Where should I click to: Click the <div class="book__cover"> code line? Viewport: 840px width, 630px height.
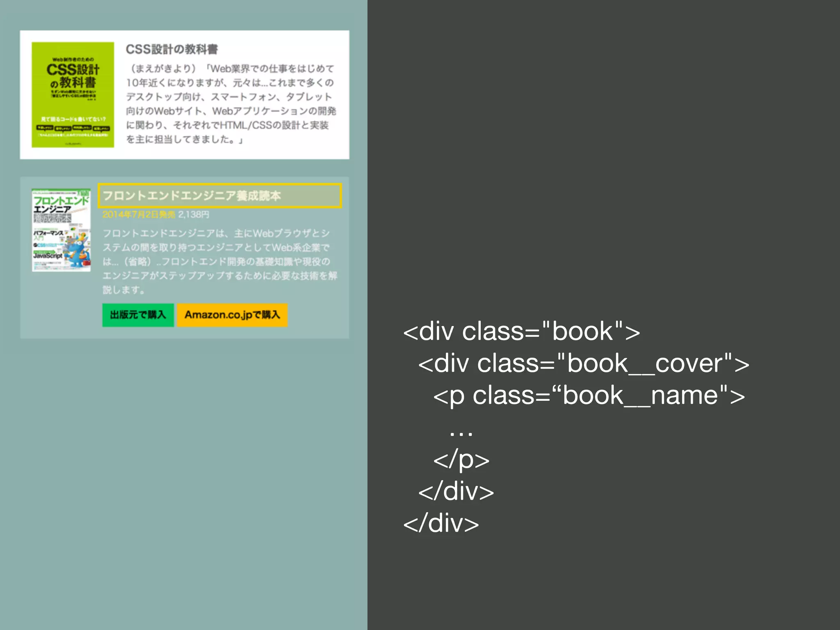pos(584,363)
